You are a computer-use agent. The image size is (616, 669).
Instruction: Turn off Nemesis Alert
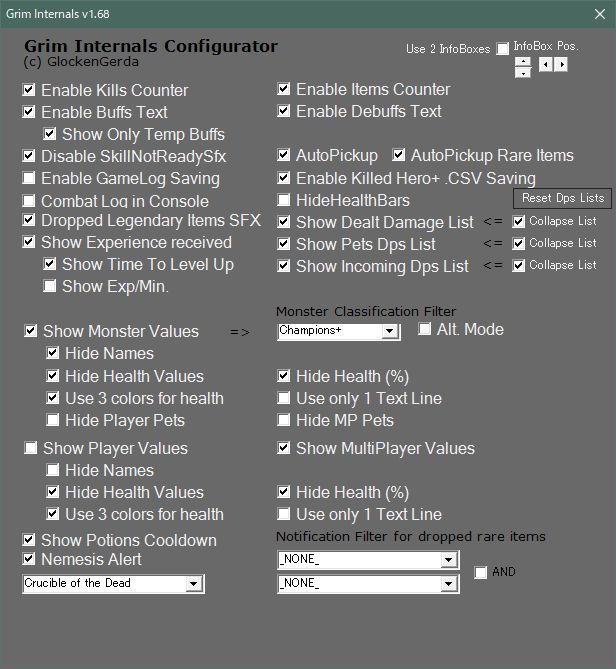(29, 560)
